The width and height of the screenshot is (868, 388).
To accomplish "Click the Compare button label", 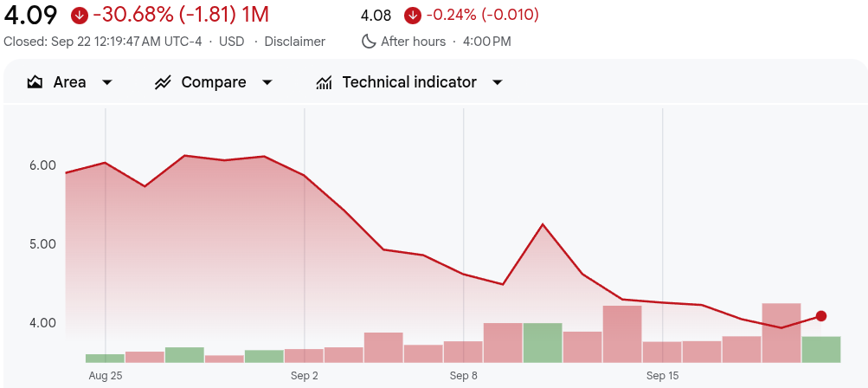I will 214,82.
